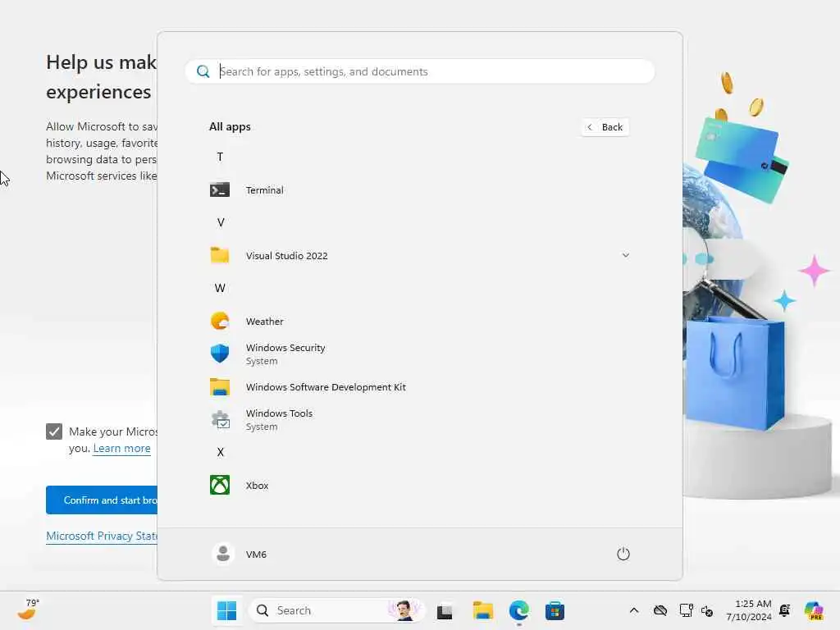This screenshot has width=840, height=630.
Task: Open Microsoft Store from taskbar
Action: tap(555, 610)
